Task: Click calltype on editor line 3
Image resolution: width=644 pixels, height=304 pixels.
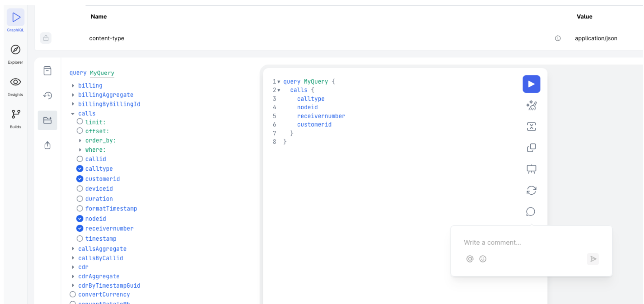Action: [311, 99]
